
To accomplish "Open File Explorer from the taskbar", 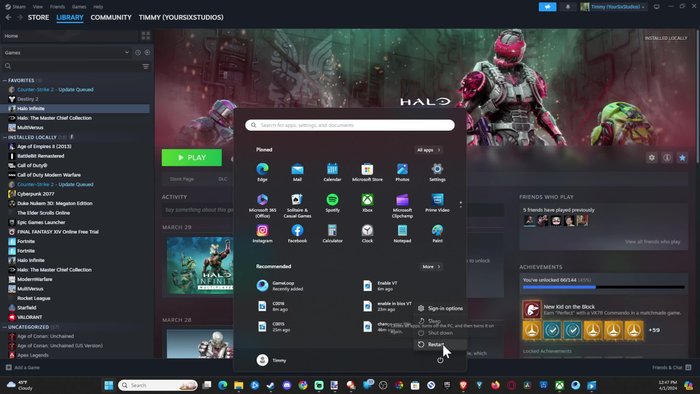I will pyautogui.click(x=238, y=385).
